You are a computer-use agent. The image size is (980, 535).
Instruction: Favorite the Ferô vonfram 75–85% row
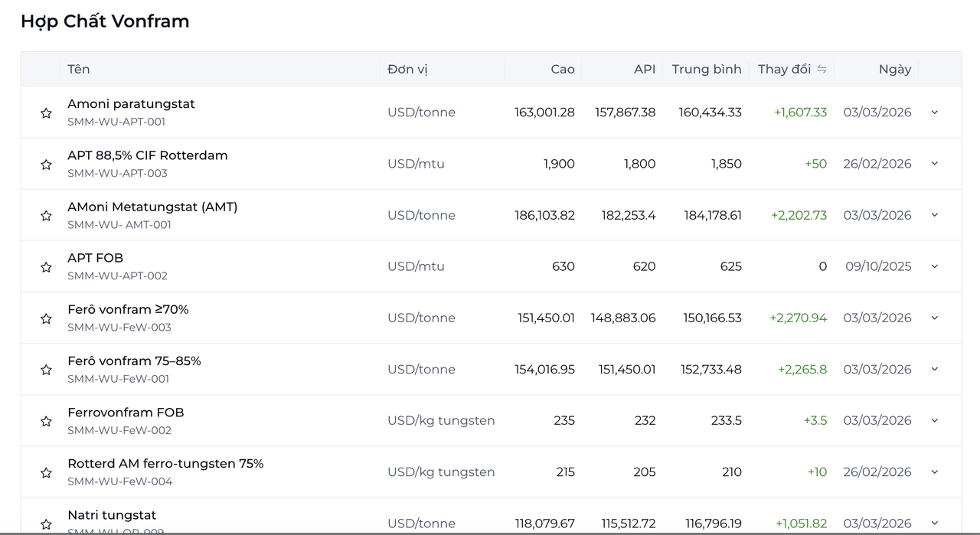point(46,370)
